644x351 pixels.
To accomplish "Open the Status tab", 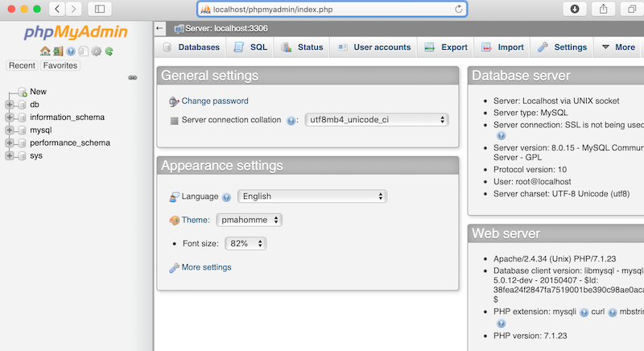I will pos(302,47).
